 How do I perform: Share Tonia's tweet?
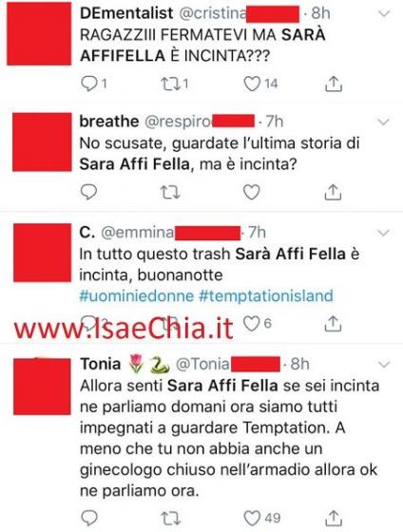tap(334, 518)
